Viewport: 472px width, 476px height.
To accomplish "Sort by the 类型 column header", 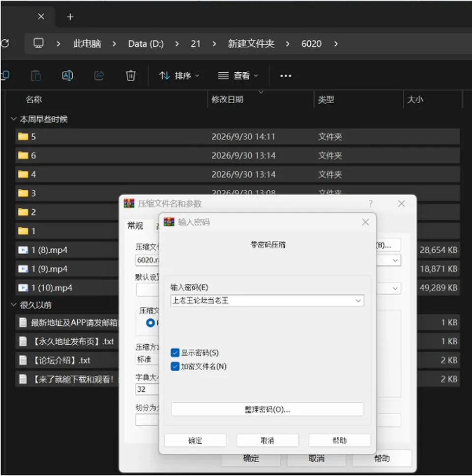I will pyautogui.click(x=326, y=99).
